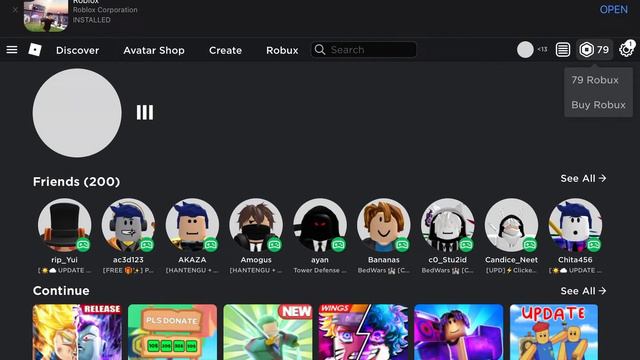
Task: Click the notification badge on settings gear
Action: click(x=631, y=44)
